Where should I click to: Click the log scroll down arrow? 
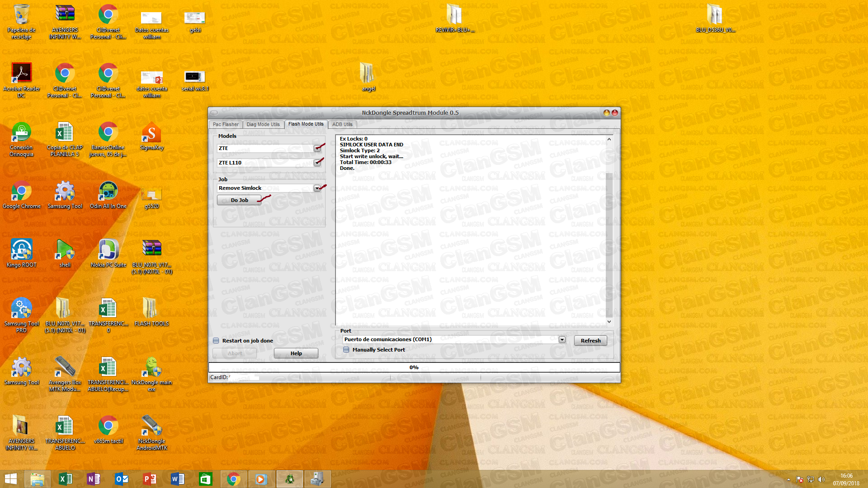click(609, 322)
